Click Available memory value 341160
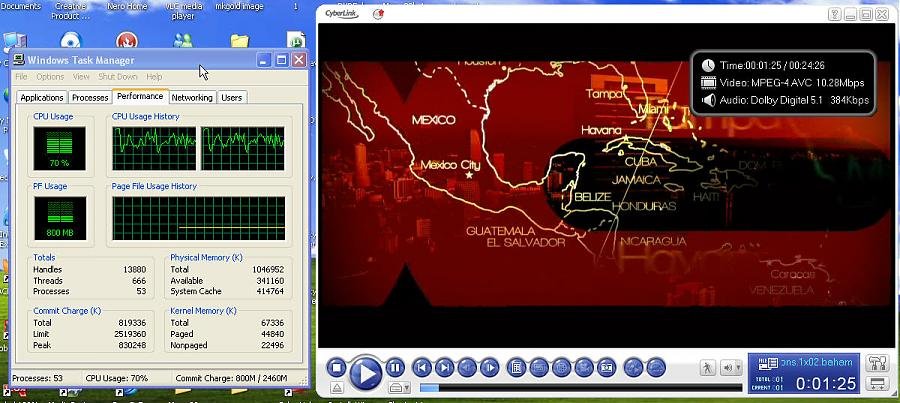900x403 pixels. [x=270, y=280]
